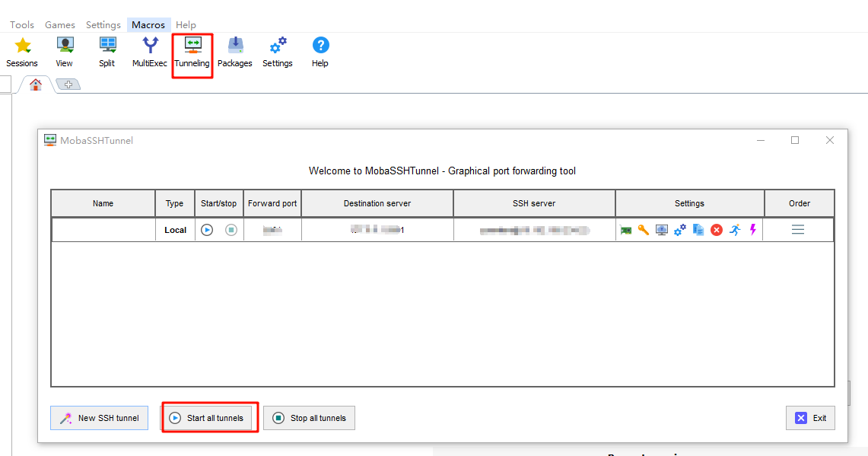This screenshot has width=868, height=456.
Task: Maximize the MobaSSHTunnel window
Action: [x=795, y=140]
